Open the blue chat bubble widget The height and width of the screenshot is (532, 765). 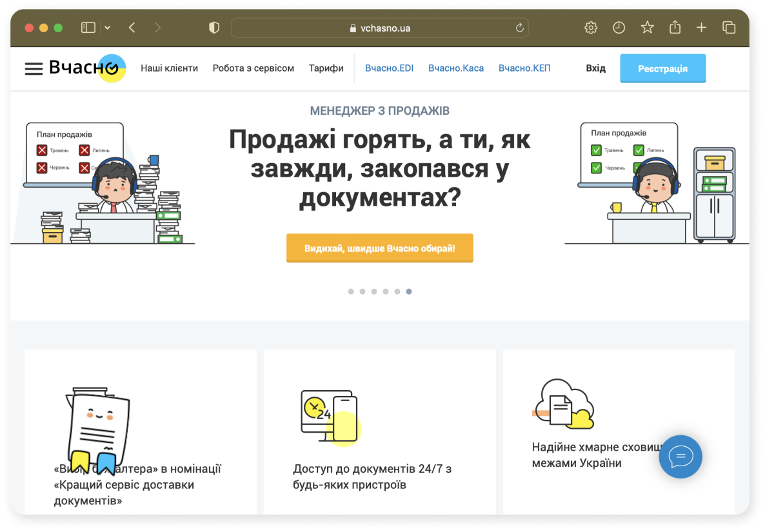680,457
